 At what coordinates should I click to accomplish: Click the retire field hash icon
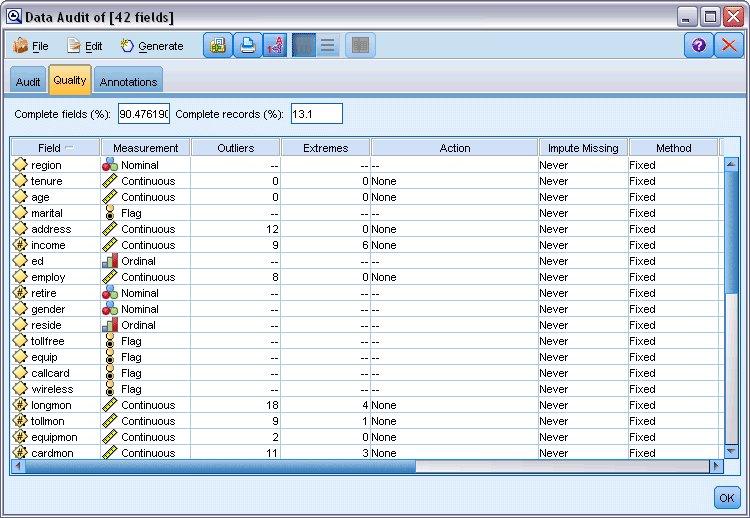20,293
